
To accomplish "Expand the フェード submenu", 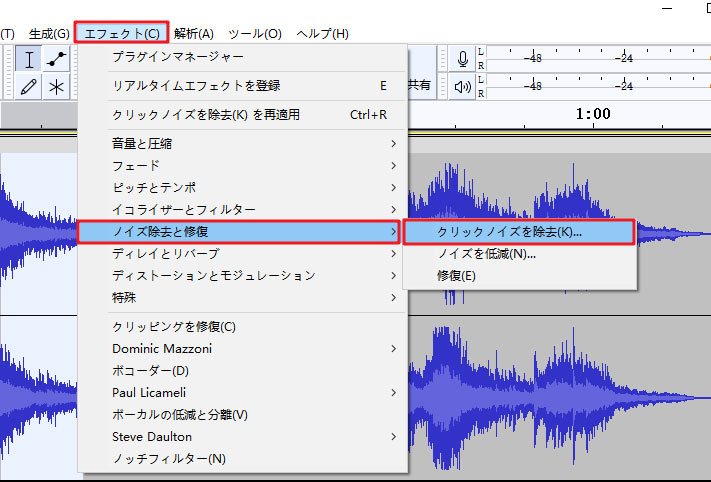I will point(243,166).
